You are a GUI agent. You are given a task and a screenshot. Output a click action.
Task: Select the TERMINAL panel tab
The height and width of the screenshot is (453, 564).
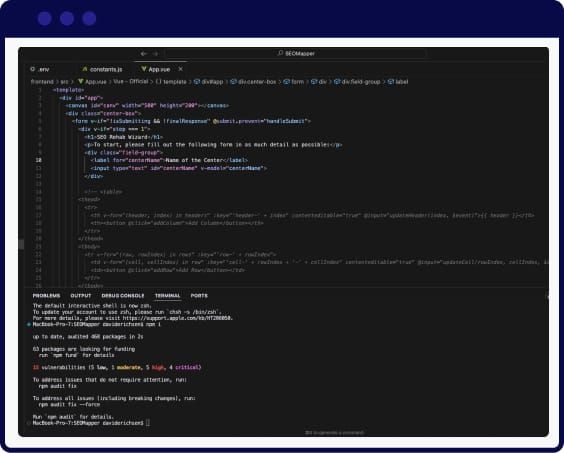tap(168, 296)
